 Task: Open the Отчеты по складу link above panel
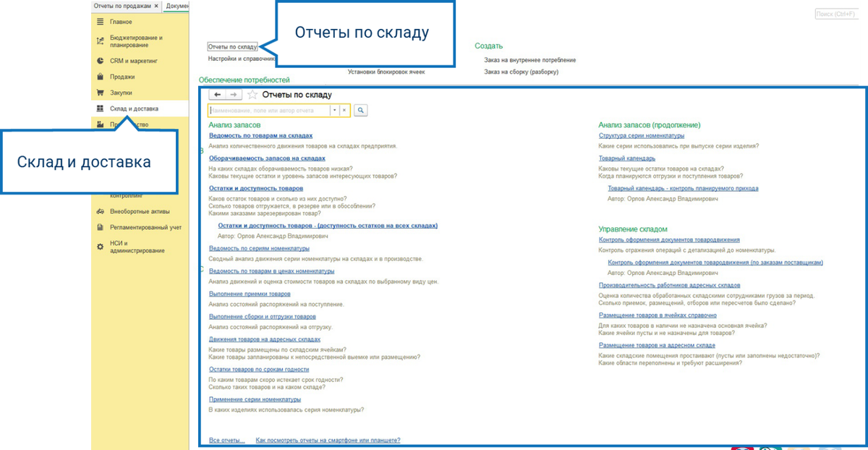(232, 46)
